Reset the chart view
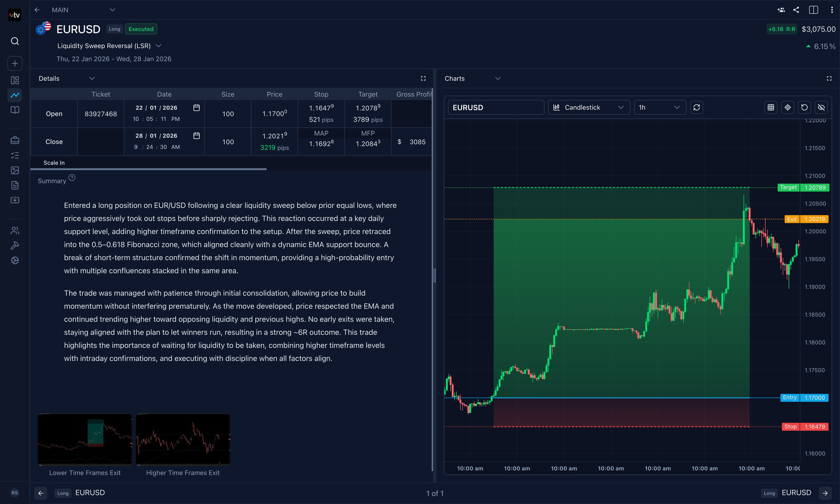The width and height of the screenshot is (840, 504). point(804,107)
